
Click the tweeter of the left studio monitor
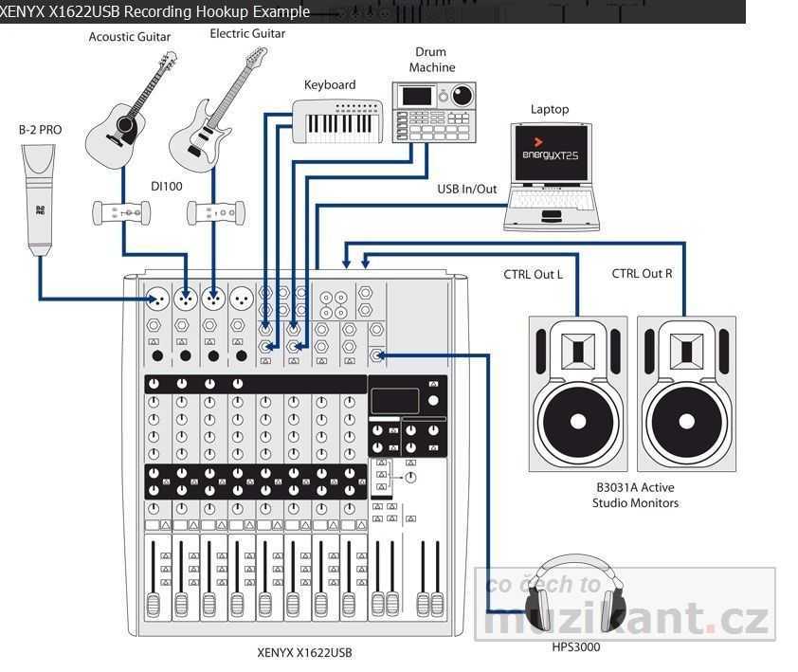[578, 352]
